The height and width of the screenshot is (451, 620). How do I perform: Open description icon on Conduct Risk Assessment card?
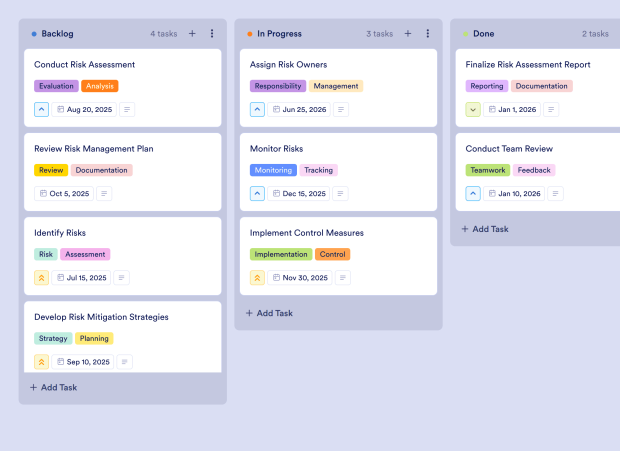click(x=127, y=110)
